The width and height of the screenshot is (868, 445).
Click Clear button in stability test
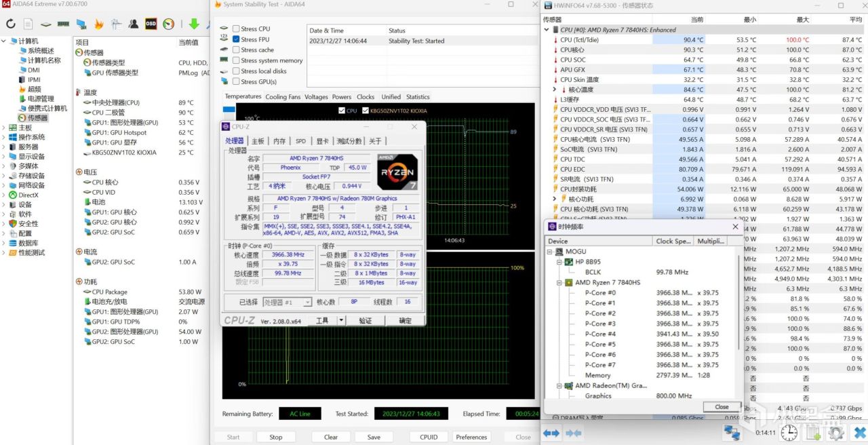coord(331,437)
